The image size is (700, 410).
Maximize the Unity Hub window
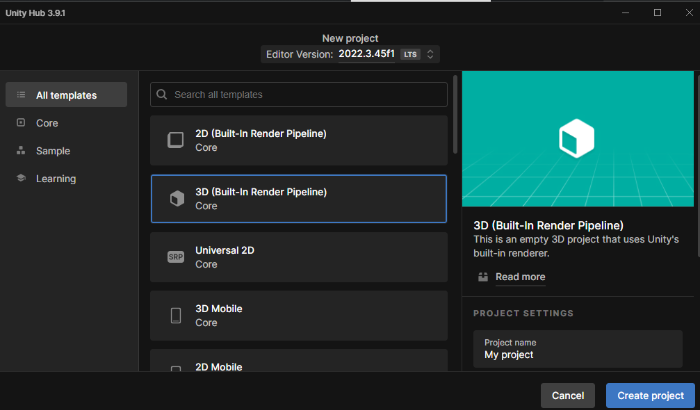[657, 13]
